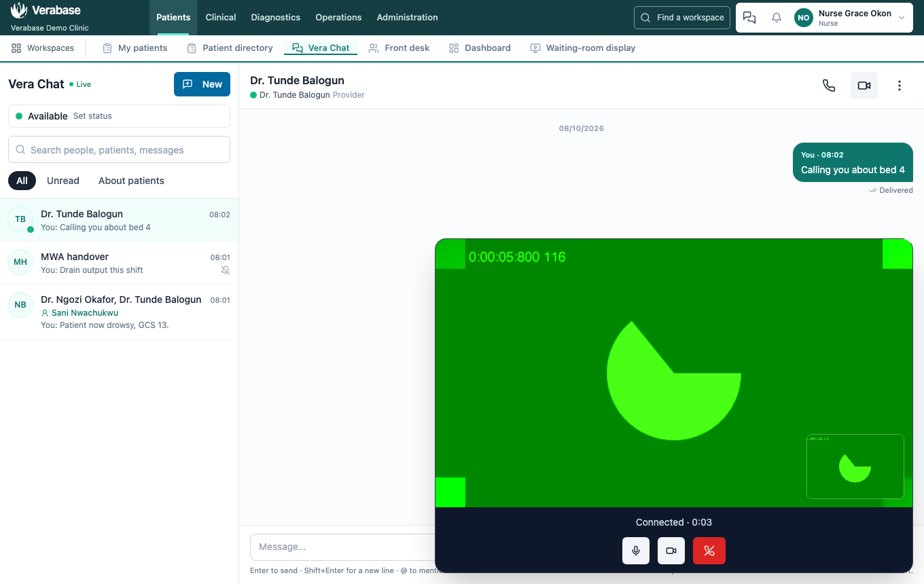Click the MH avatar for MWA handover
Screen dimensions: 924x584
(20, 262)
